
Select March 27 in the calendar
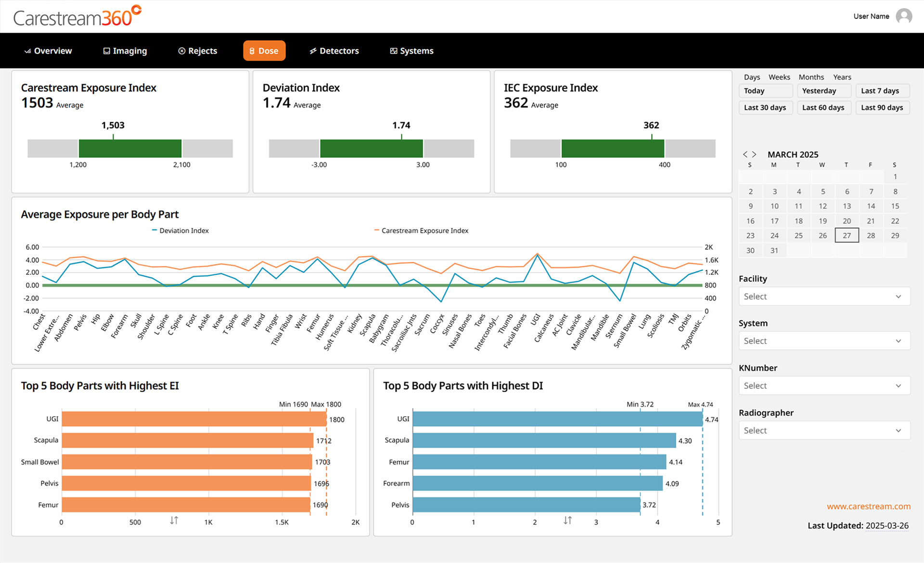tap(847, 235)
